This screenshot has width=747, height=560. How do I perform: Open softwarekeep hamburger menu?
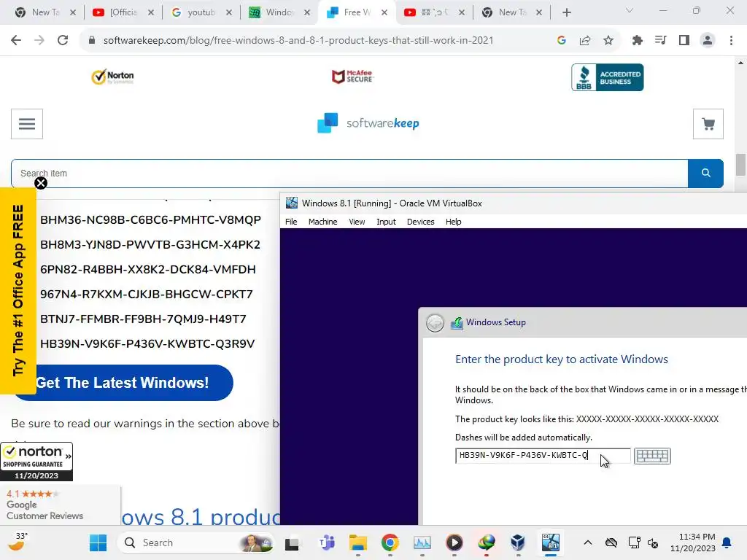click(27, 124)
